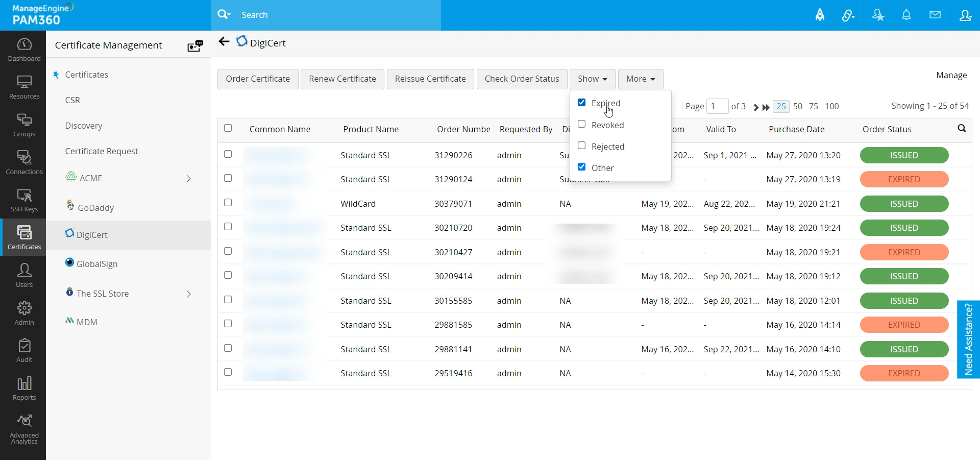This screenshot has height=460, width=980.
Task: Click the notifications bell icon
Action: click(906, 15)
